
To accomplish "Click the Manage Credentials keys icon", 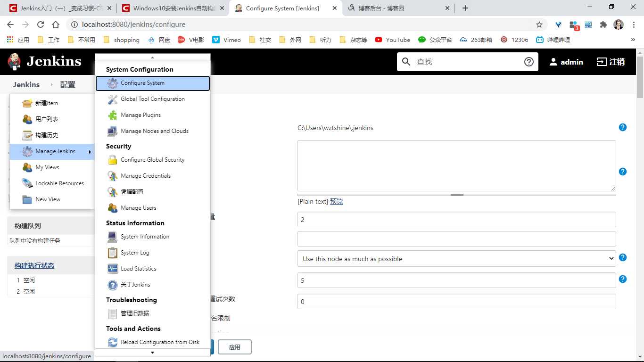I will [x=113, y=176].
